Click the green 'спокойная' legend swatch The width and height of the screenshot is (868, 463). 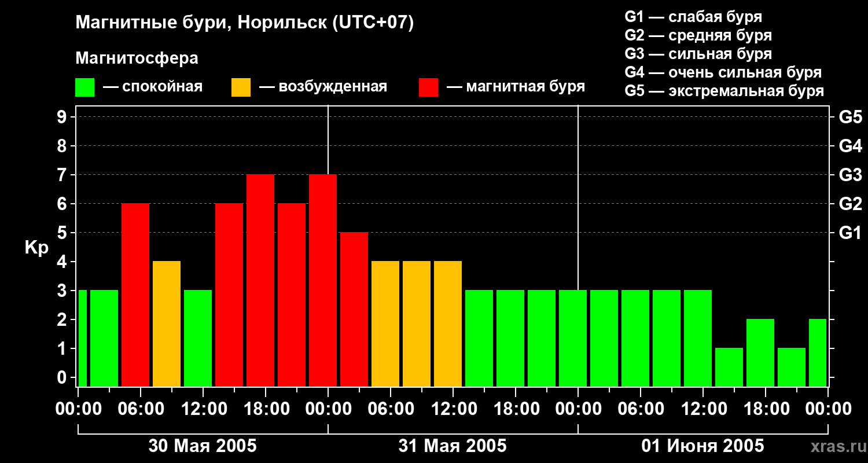pyautogui.click(x=84, y=87)
